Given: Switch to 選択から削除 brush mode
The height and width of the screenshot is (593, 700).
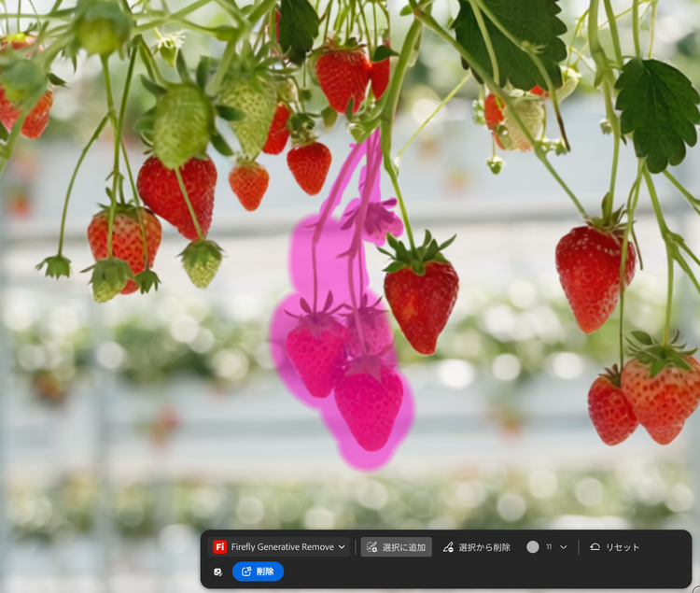Looking at the screenshot, I should pyautogui.click(x=476, y=547).
